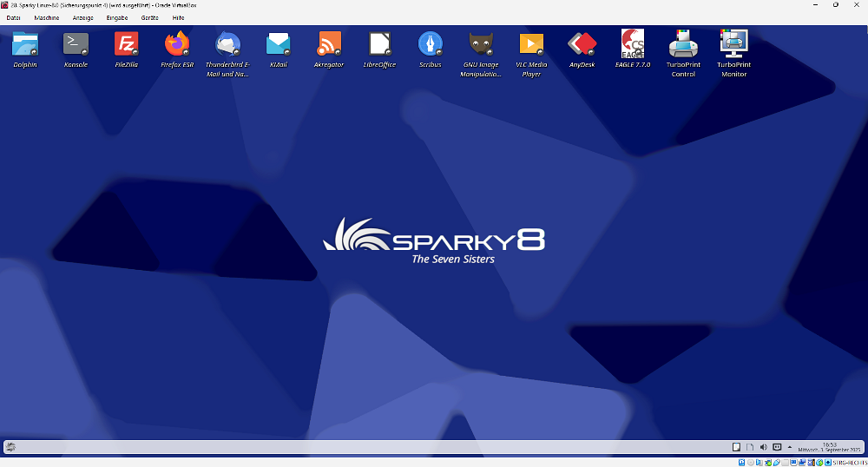Launch Konsole terminal from desktop
The height and width of the screenshot is (467, 868).
click(x=76, y=44)
